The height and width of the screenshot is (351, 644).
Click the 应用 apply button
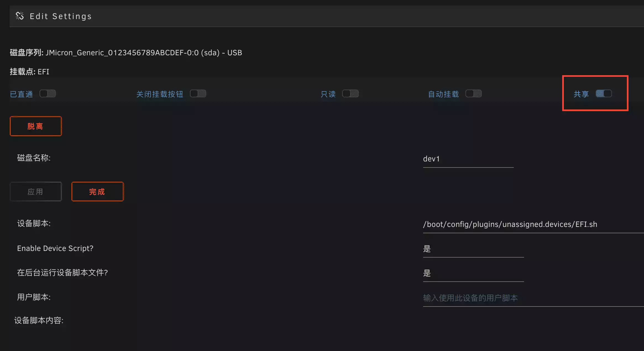pos(36,192)
